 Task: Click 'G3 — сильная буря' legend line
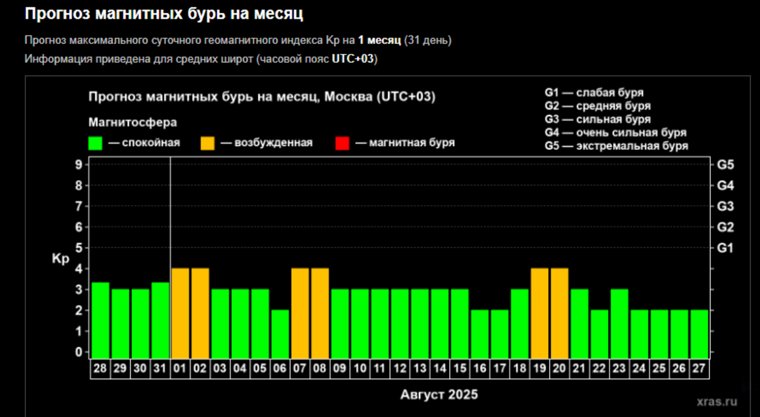pyautogui.click(x=598, y=119)
